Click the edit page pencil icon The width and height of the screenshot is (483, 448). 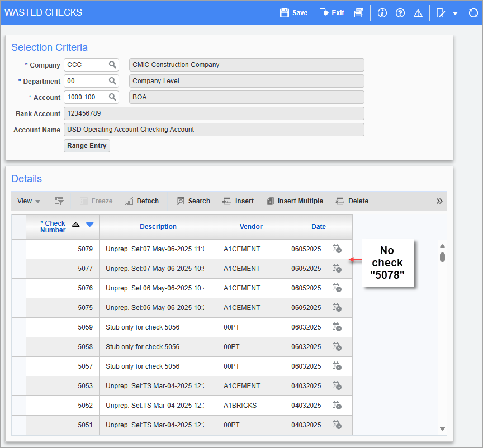click(x=441, y=13)
